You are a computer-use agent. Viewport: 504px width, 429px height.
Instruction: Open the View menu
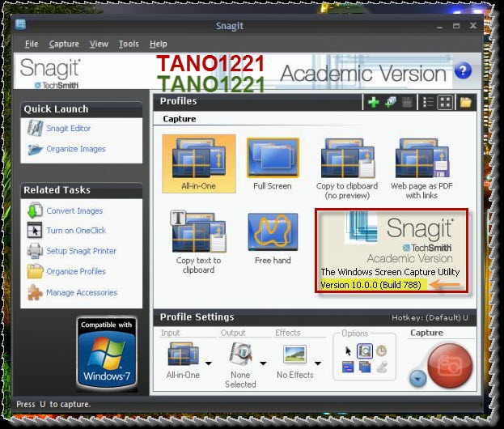[99, 44]
